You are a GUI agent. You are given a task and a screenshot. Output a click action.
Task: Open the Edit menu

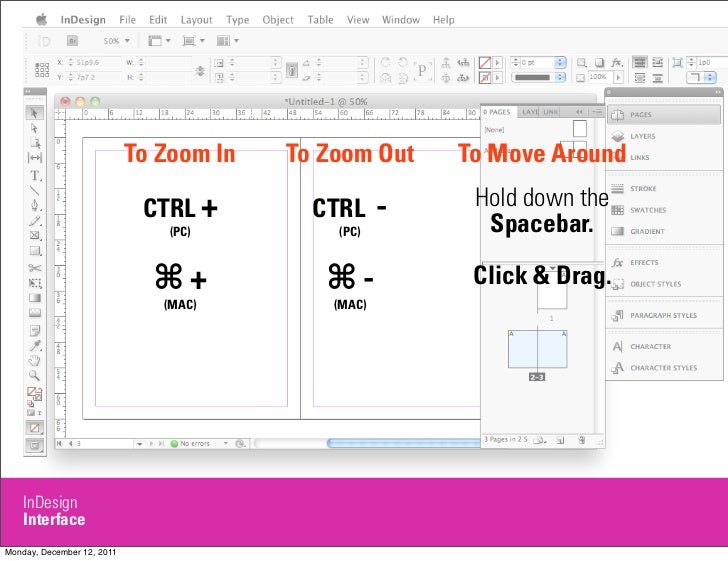pos(158,20)
